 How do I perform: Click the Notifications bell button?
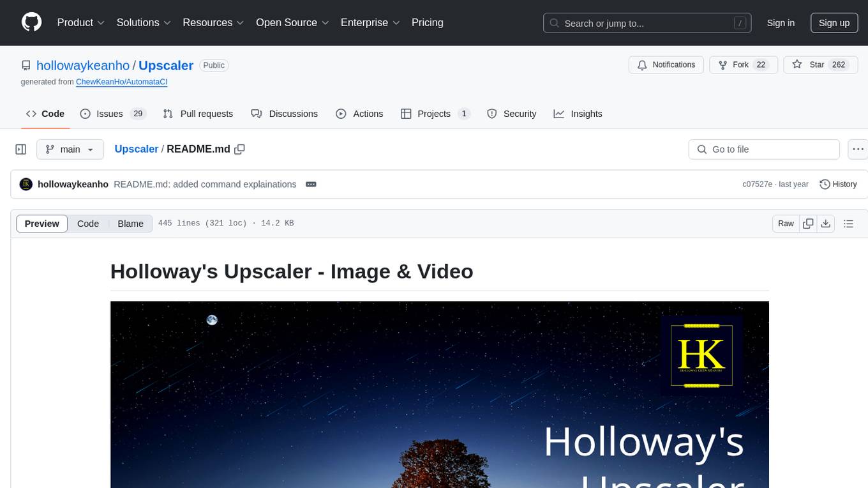pos(666,65)
